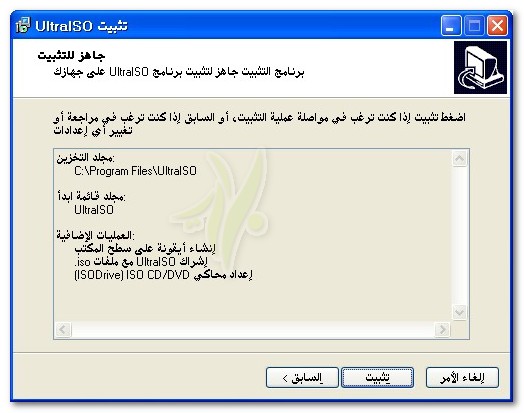Click the disabled maximize window button
The height and width of the screenshot is (413, 524).
(474, 25)
